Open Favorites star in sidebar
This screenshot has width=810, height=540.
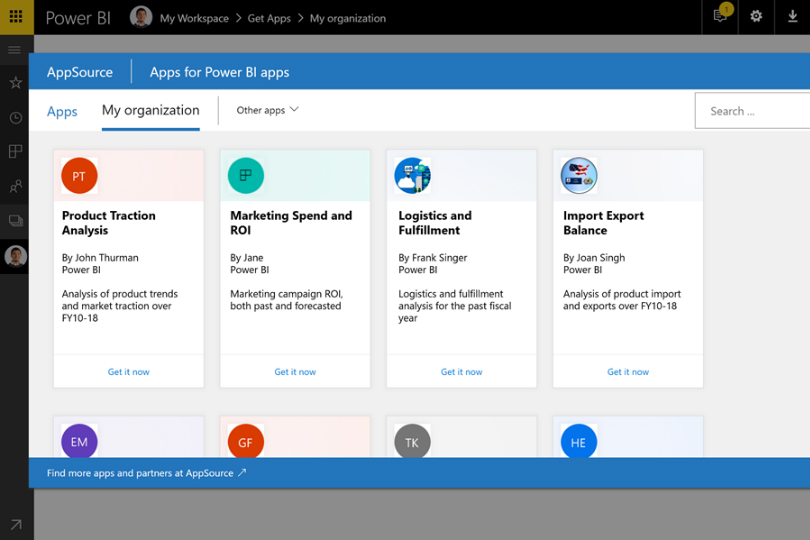pyautogui.click(x=15, y=83)
